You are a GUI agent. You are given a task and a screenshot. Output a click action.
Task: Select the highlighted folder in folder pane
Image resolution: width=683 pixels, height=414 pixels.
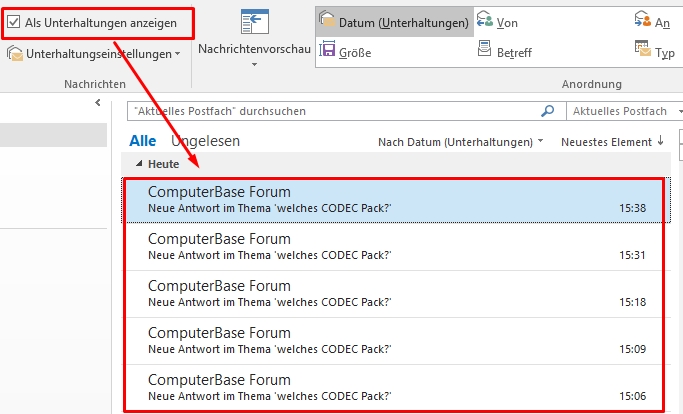coord(53,135)
